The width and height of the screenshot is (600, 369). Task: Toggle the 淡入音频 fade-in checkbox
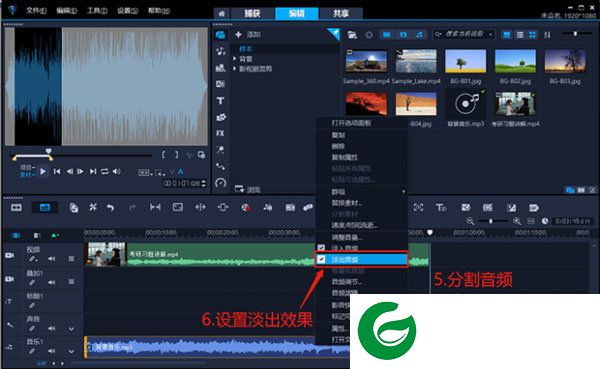[x=321, y=248]
